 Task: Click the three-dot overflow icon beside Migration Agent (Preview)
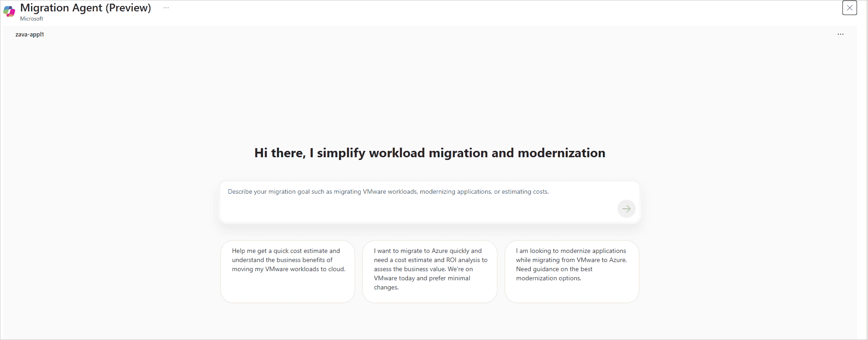click(x=166, y=7)
